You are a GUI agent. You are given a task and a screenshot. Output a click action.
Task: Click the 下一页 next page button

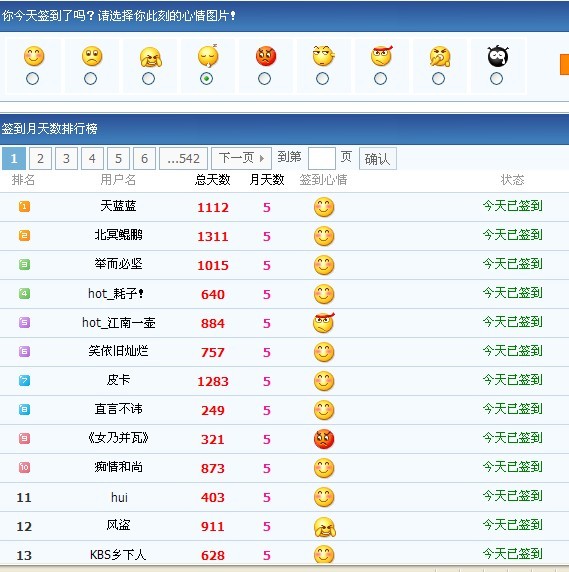coord(241,159)
